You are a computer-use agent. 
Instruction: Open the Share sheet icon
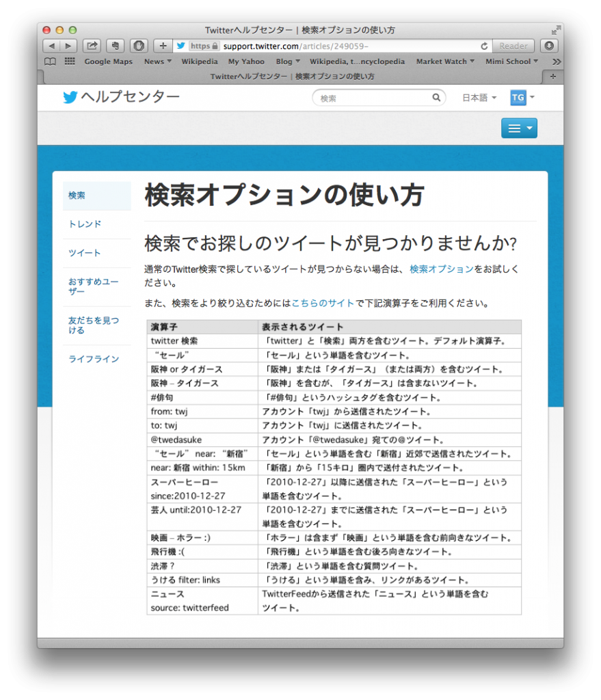92,46
